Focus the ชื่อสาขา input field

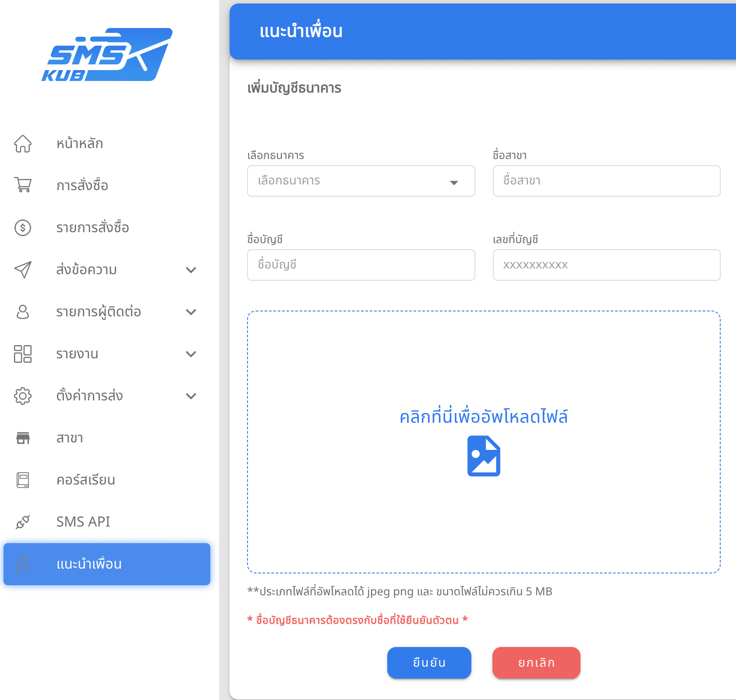point(606,181)
